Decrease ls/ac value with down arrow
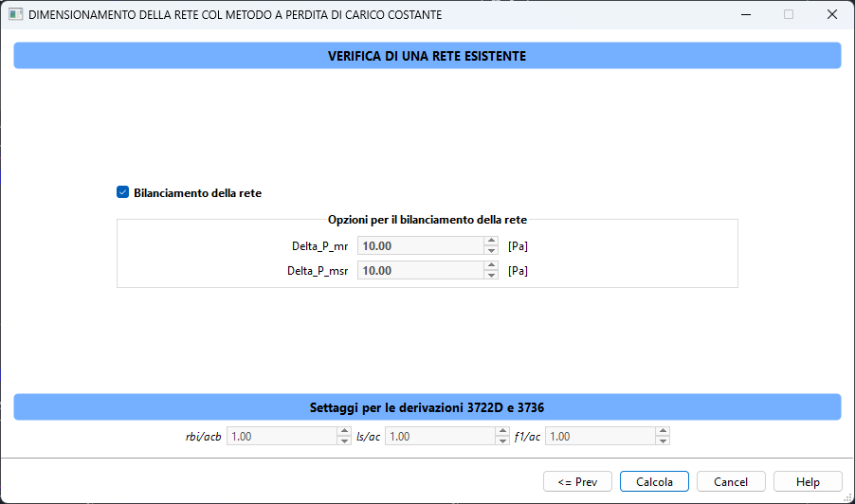 click(x=502, y=441)
